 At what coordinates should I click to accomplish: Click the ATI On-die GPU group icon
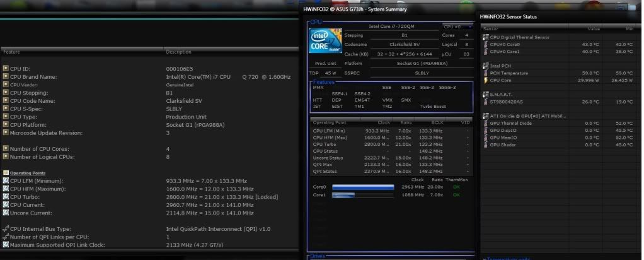coord(486,116)
